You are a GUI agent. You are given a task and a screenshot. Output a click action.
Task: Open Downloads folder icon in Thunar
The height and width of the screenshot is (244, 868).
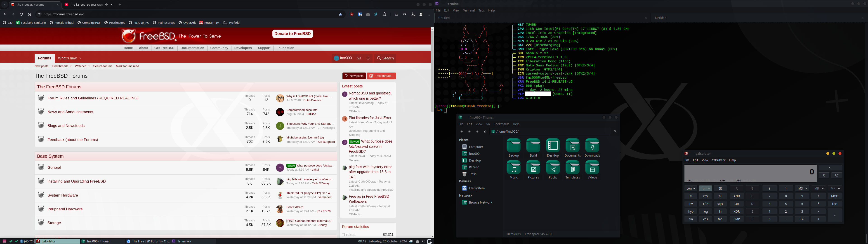pyautogui.click(x=592, y=145)
